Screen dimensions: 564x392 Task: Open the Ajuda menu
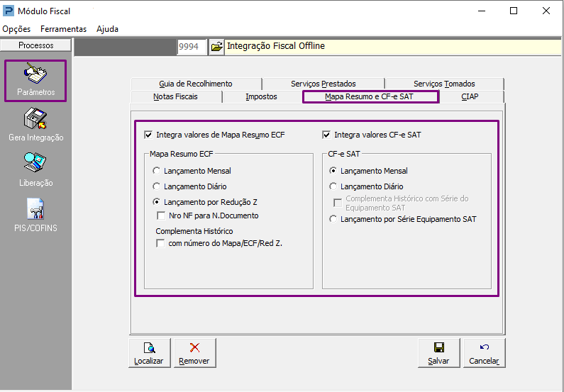108,29
